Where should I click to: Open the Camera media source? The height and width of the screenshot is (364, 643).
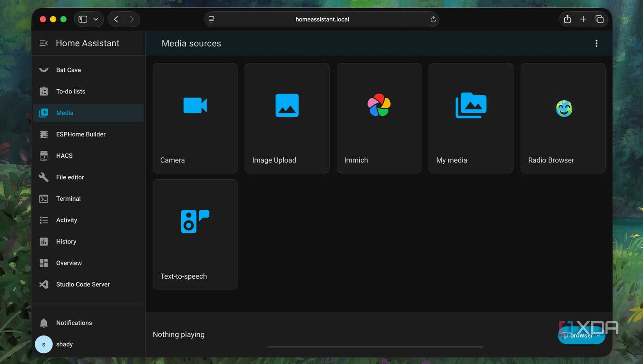tap(195, 118)
